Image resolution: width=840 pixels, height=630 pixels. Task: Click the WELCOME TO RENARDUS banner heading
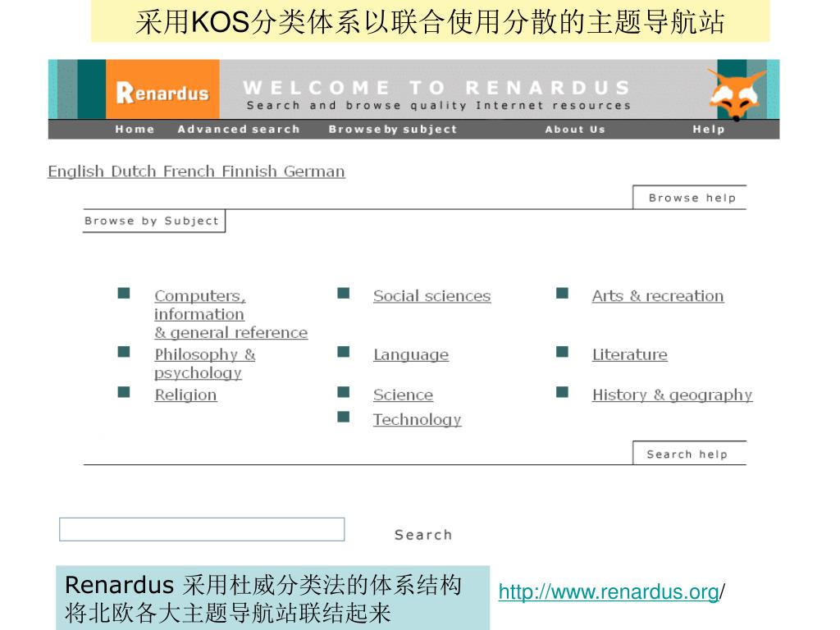[436, 87]
